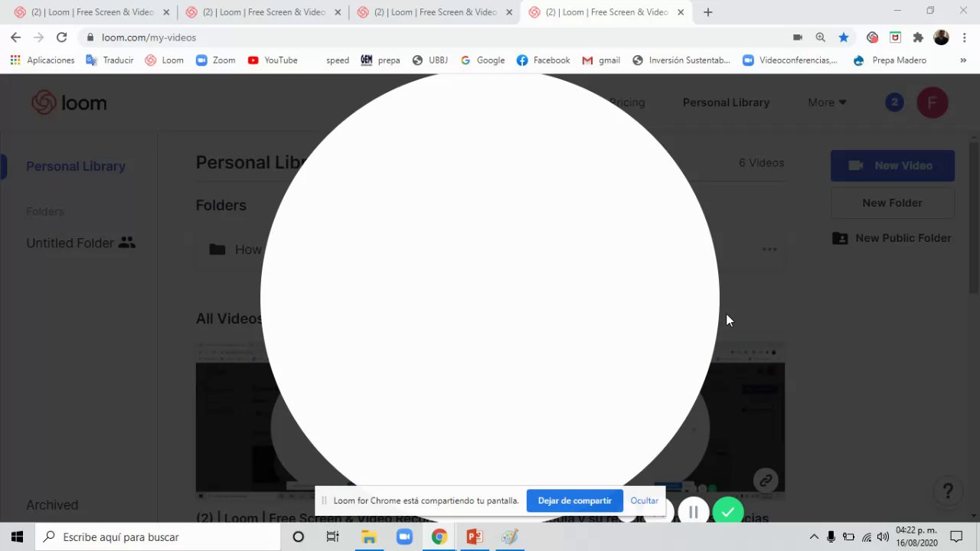Viewport: 980px width, 551px height.
Task: Select Personal Library in the left sidebar
Action: point(76,166)
